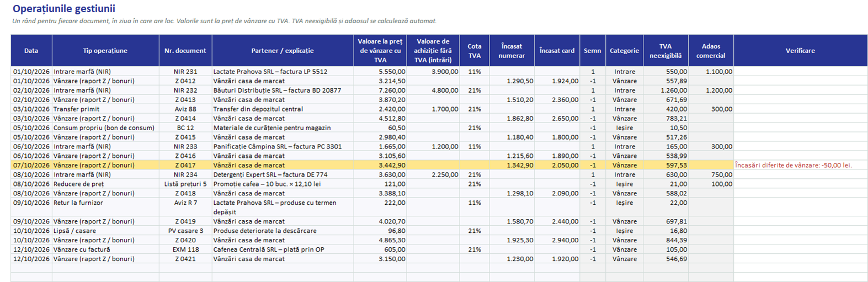The width and height of the screenshot is (868, 282).
Task: Select 'Produse deteriorate la descărcare' cell
Action: pyautogui.click(x=283, y=231)
